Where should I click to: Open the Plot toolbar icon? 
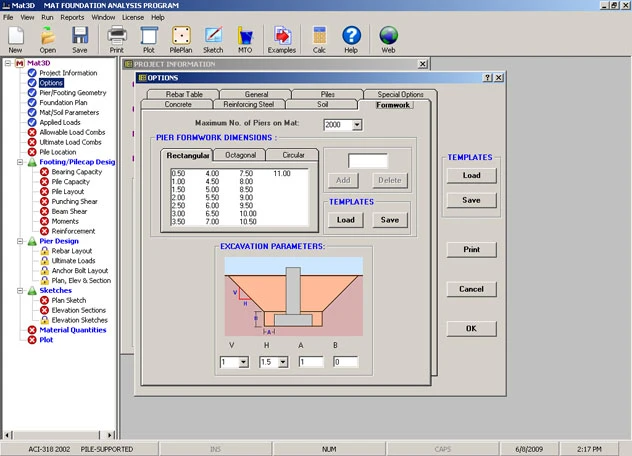[149, 40]
